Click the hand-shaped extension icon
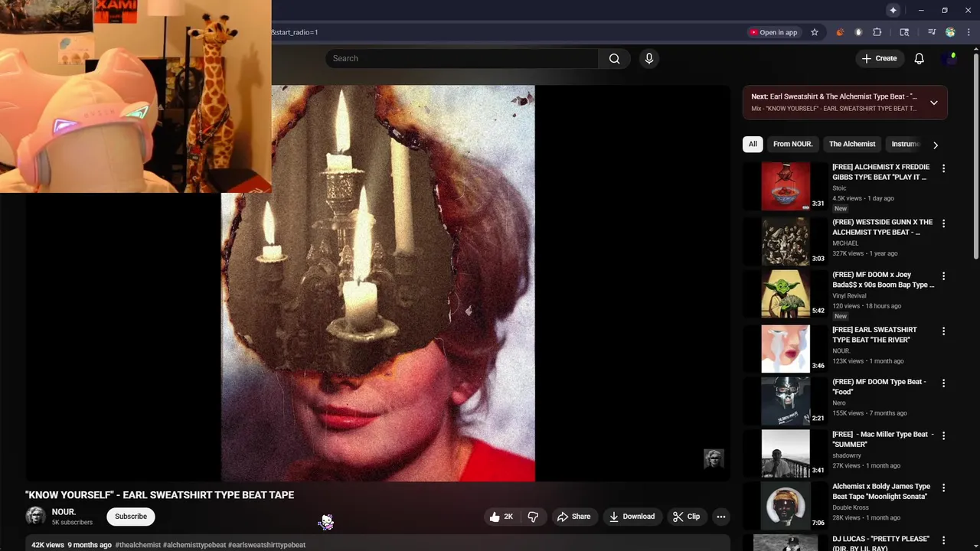Screen dimensions: 980x551 click(x=858, y=32)
